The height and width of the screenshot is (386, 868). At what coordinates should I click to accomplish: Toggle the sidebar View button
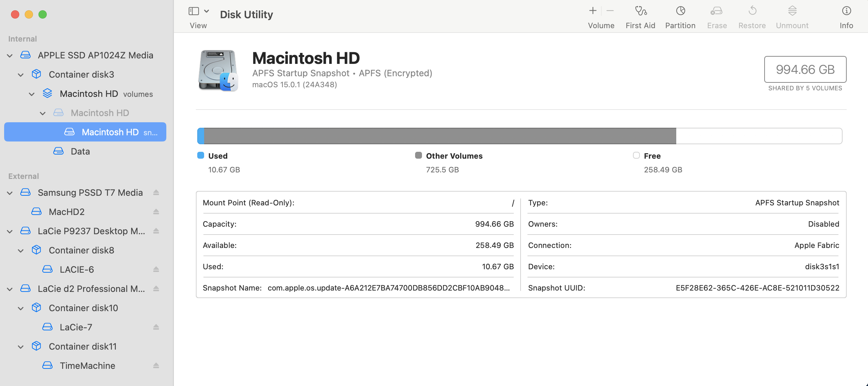tap(194, 11)
